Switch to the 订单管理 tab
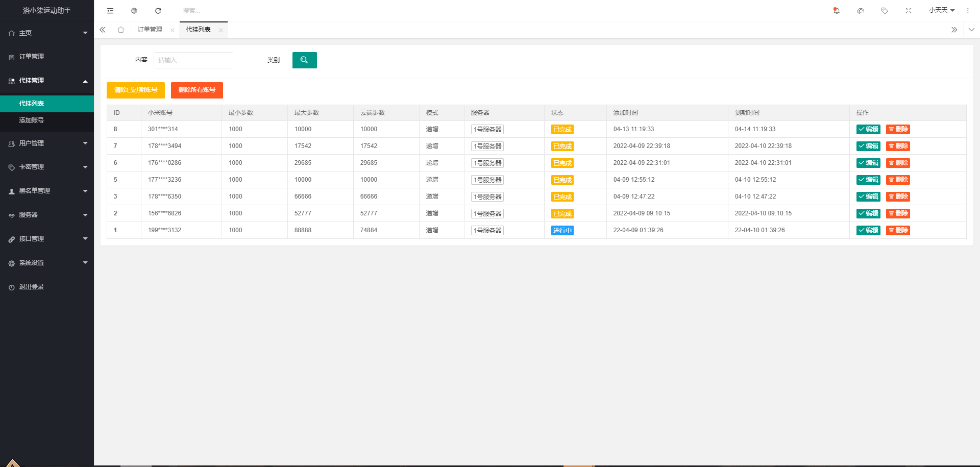Image resolution: width=980 pixels, height=467 pixels. click(x=150, y=30)
